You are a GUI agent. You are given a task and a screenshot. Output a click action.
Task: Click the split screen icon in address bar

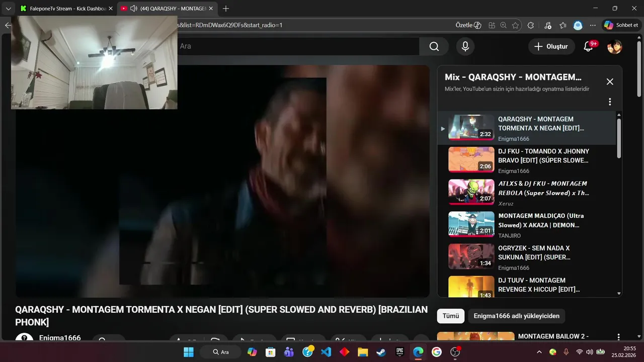pyautogui.click(x=492, y=25)
